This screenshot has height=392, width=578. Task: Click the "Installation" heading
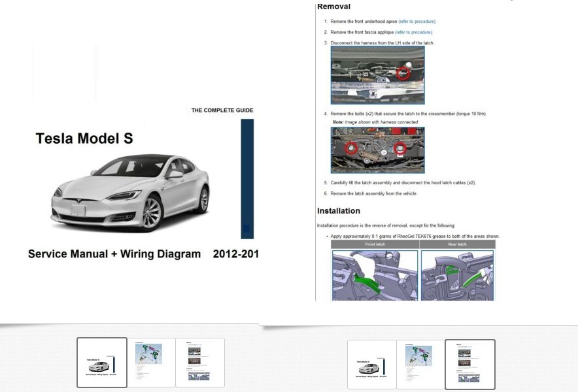tap(339, 211)
